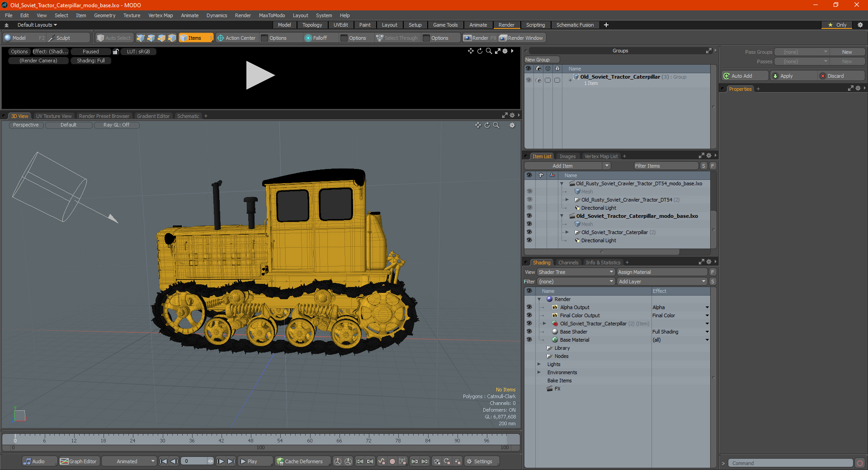Collapse the Render node in Shader Tree
The height and width of the screenshot is (470, 868).
pos(539,299)
